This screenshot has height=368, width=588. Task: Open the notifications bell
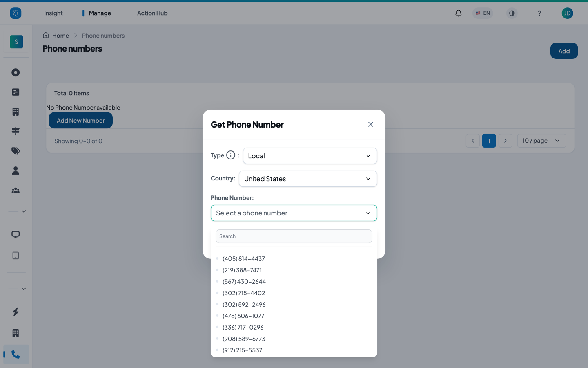(459, 13)
